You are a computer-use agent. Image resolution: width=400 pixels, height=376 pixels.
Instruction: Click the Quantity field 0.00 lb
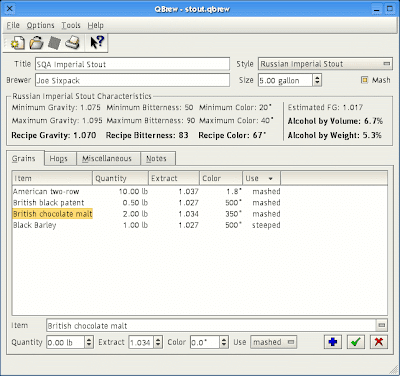coord(65,342)
